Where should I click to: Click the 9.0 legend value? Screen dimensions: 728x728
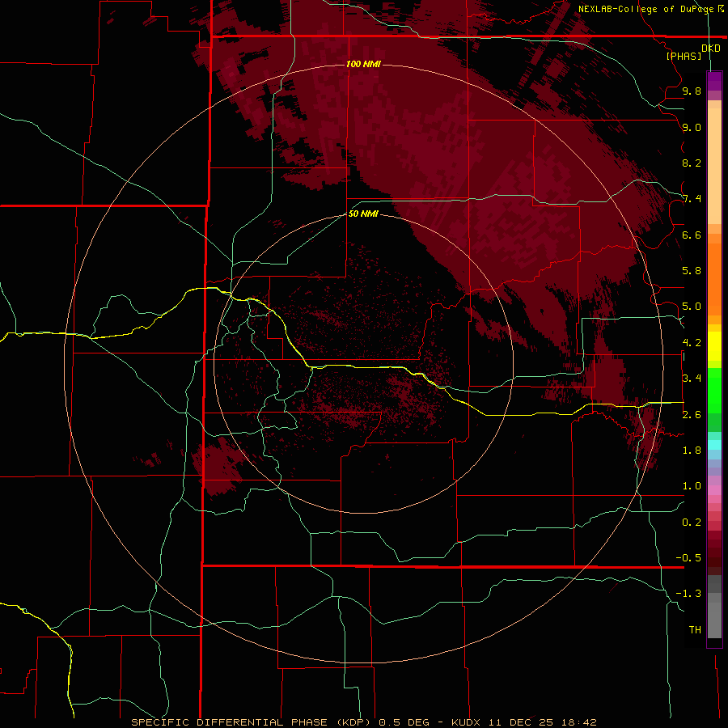692,128
